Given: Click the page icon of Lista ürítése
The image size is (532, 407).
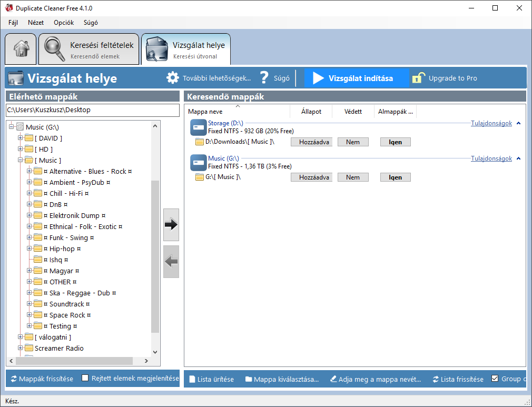Looking at the screenshot, I should click(192, 379).
